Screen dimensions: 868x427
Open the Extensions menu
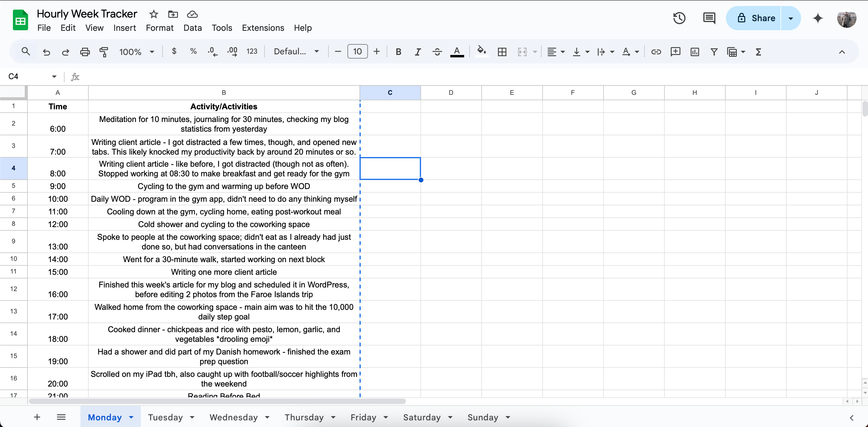click(x=263, y=28)
